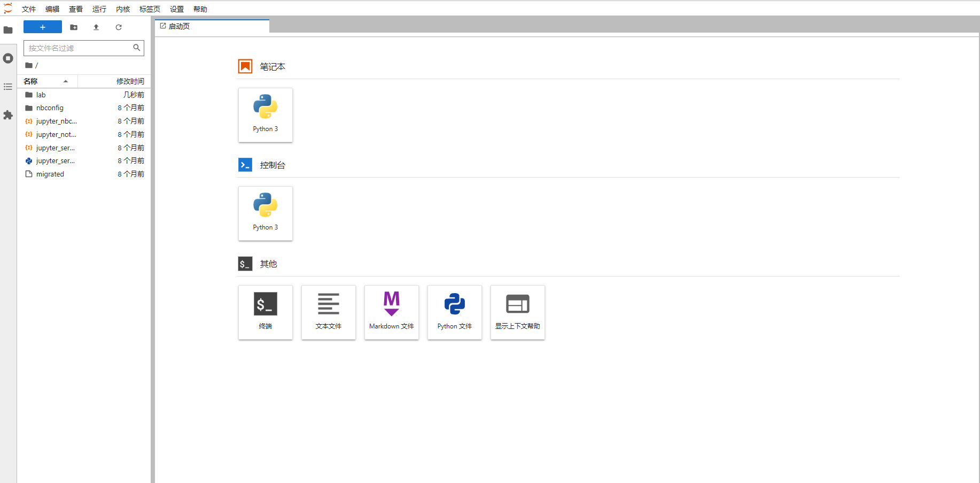Create a new text file (文本文件)
Image resolution: width=980 pixels, height=483 pixels.
(x=328, y=312)
